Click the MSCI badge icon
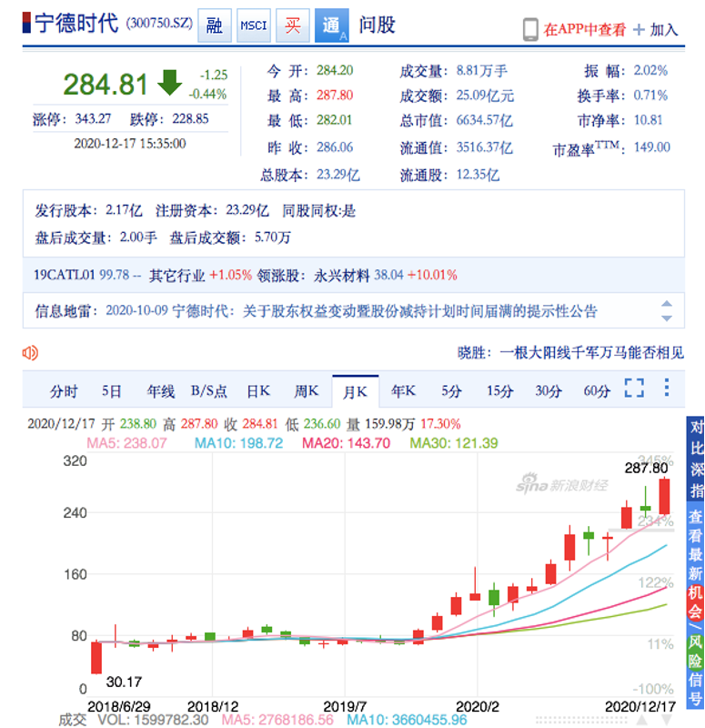 pos(254,25)
